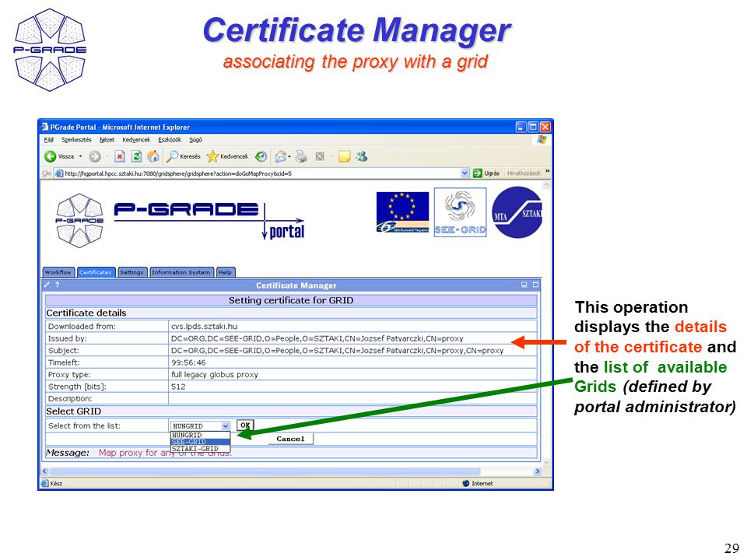This screenshot has height=560, width=747.
Task: Switch to the Help tab
Action: [226, 272]
